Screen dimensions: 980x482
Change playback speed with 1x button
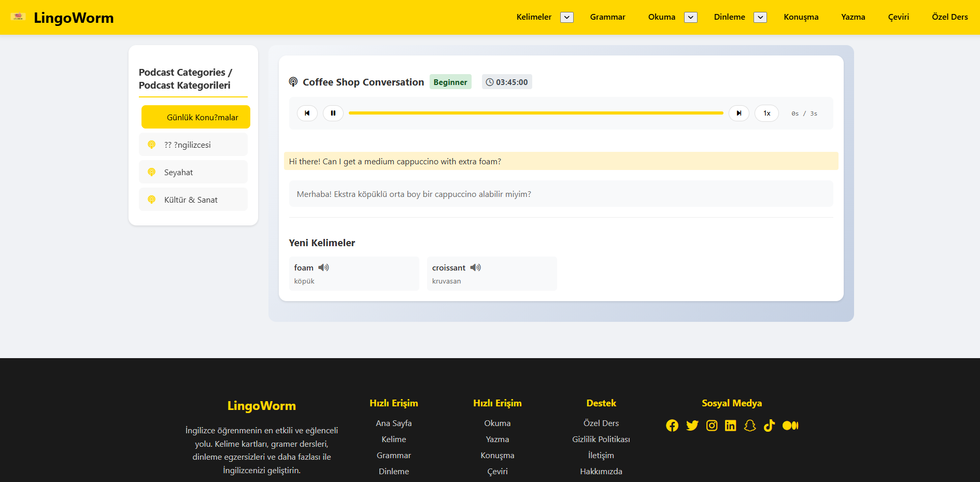(766, 113)
